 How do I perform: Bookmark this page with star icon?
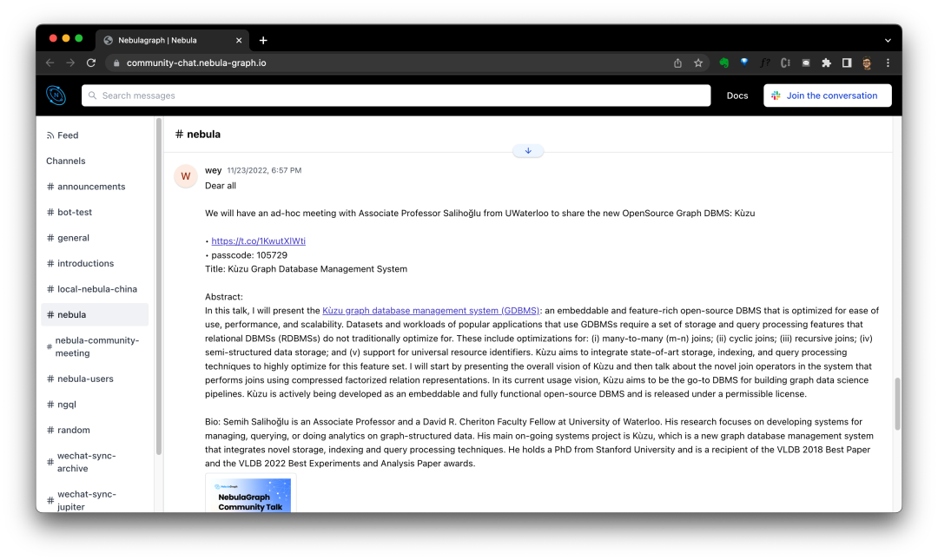point(698,63)
